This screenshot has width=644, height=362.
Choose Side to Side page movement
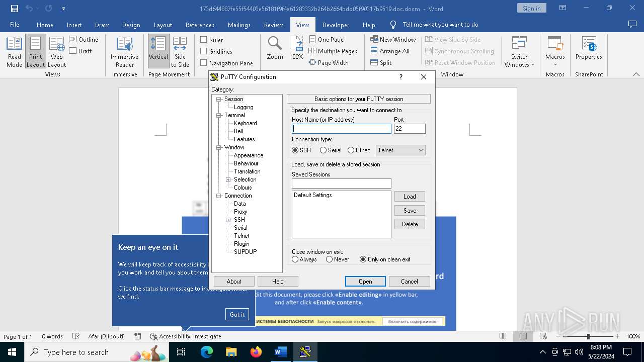[x=180, y=52]
